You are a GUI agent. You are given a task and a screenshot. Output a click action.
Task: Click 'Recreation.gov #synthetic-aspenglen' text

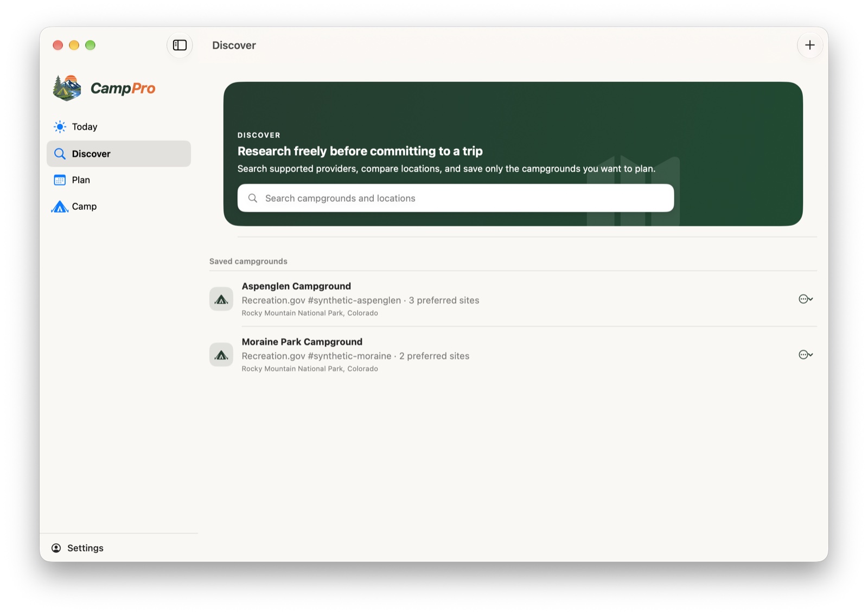(321, 300)
